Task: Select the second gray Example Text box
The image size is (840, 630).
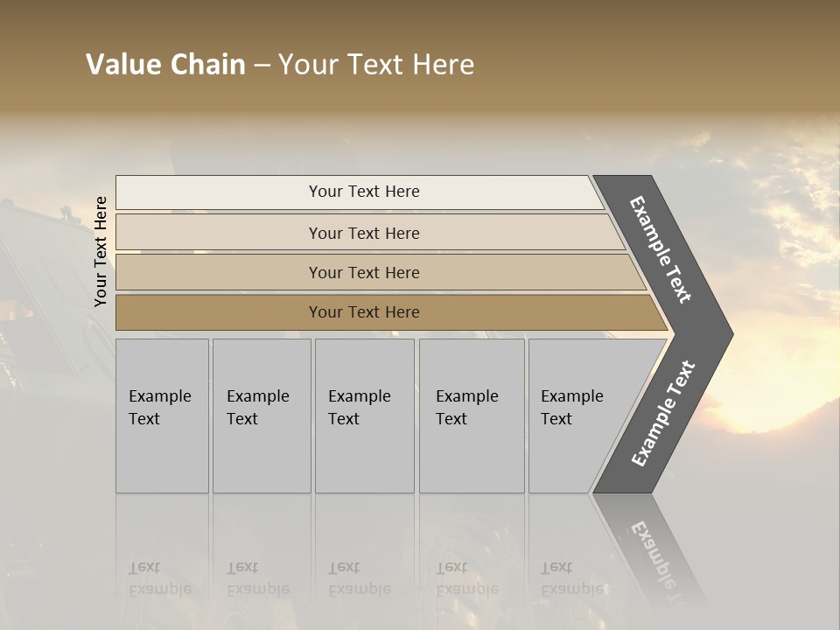Action: click(262, 416)
